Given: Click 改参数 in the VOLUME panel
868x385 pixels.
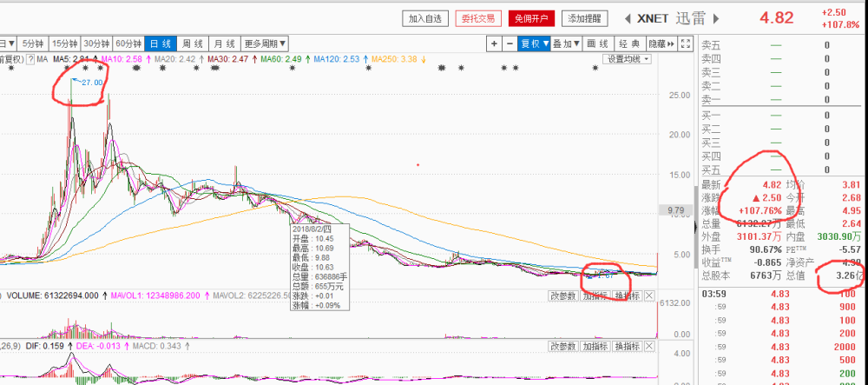Looking at the screenshot, I should click(x=562, y=296).
